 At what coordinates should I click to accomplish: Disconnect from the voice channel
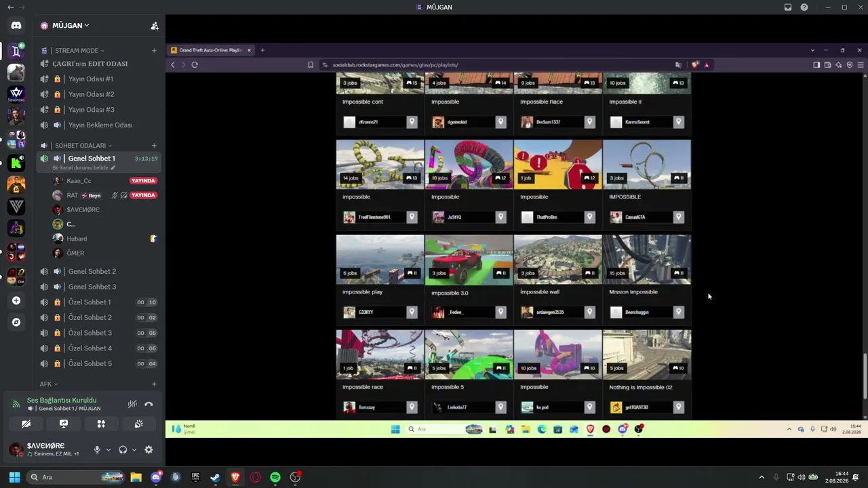coord(149,404)
